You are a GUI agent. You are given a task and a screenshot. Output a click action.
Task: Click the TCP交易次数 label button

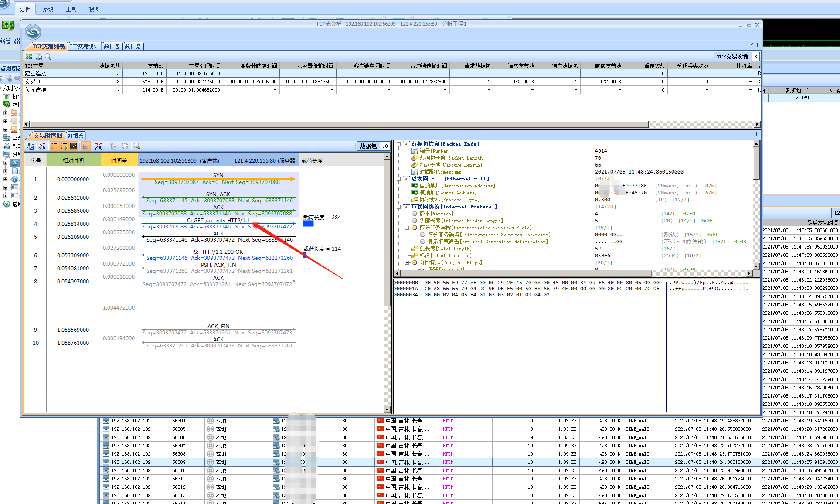pyautogui.click(x=733, y=57)
